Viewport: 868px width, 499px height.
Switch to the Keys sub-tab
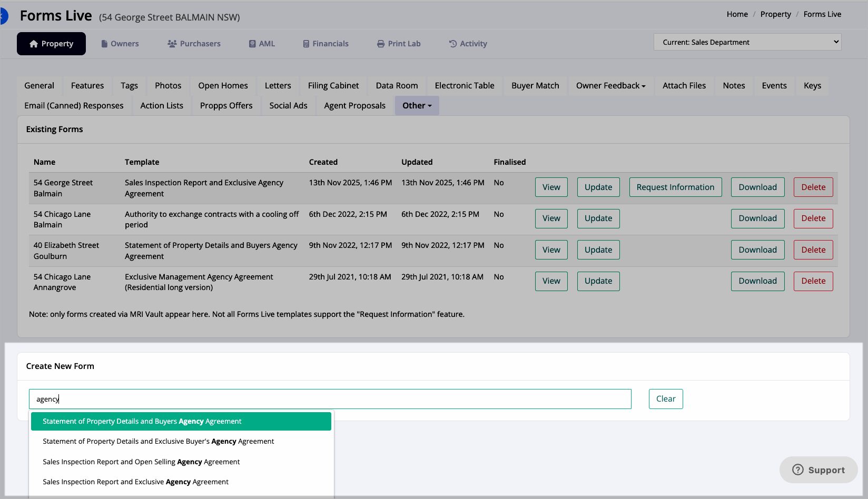(x=812, y=86)
